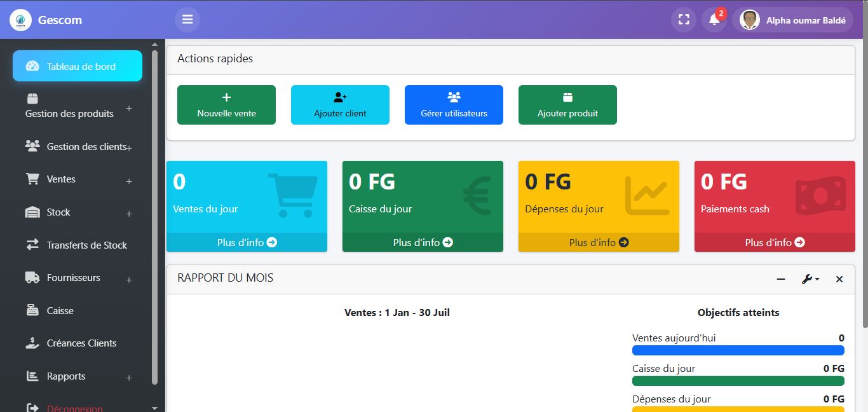Click the hamburger menu toggle icon

point(187,20)
